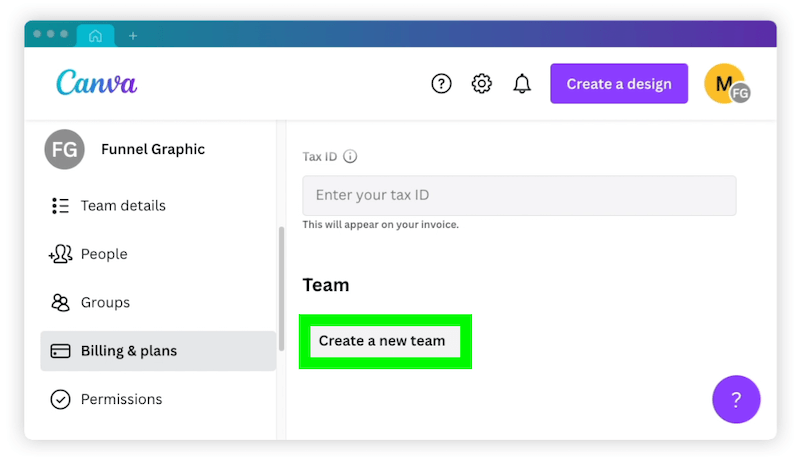The image size is (800, 461).
Task: Click the purple floating help button
Action: (x=736, y=399)
